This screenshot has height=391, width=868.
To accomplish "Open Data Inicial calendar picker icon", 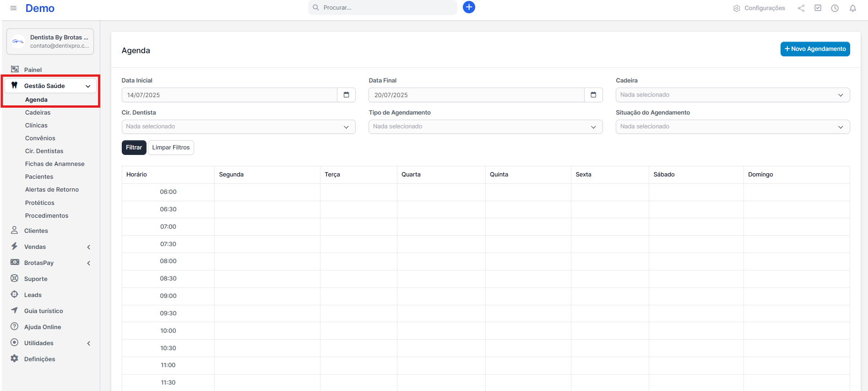I will coord(346,95).
